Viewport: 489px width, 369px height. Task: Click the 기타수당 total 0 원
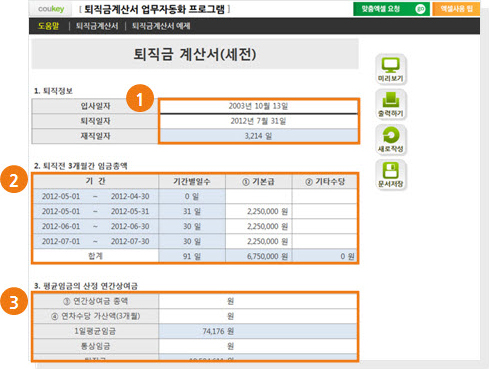325,256
